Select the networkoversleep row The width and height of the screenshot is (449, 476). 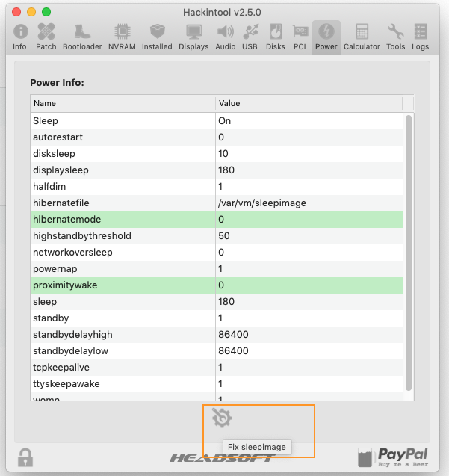[217, 253]
